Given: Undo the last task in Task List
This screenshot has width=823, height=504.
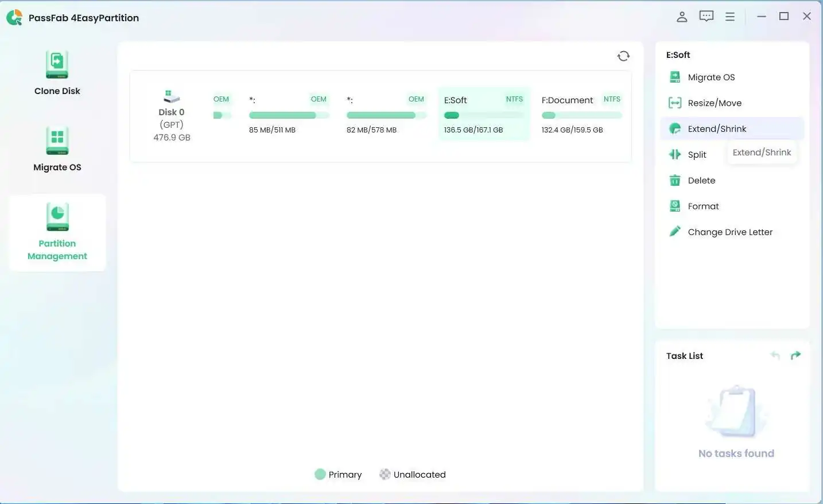Looking at the screenshot, I should click(x=775, y=355).
